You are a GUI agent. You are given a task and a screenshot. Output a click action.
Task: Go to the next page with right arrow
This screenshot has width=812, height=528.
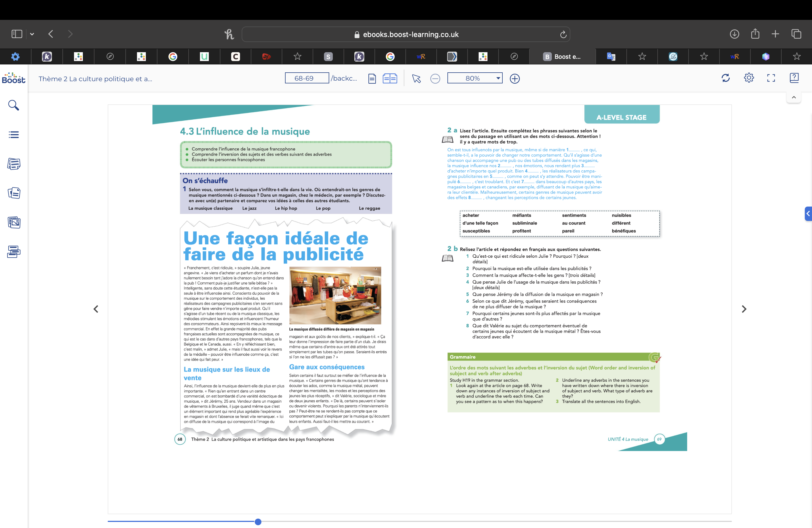click(x=744, y=309)
